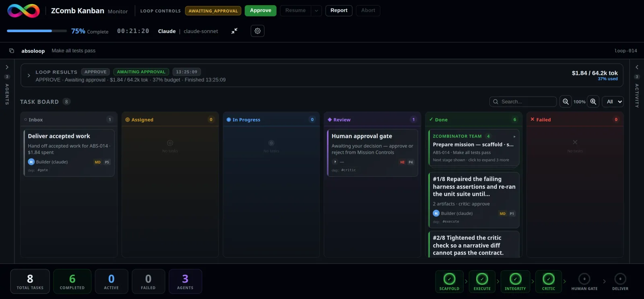The image size is (644, 299).
Task: Open the Report
Action: tap(339, 10)
